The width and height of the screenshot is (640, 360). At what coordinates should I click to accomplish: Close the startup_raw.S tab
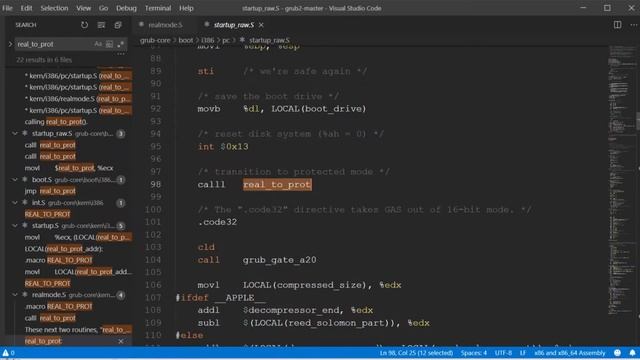tap(261, 25)
